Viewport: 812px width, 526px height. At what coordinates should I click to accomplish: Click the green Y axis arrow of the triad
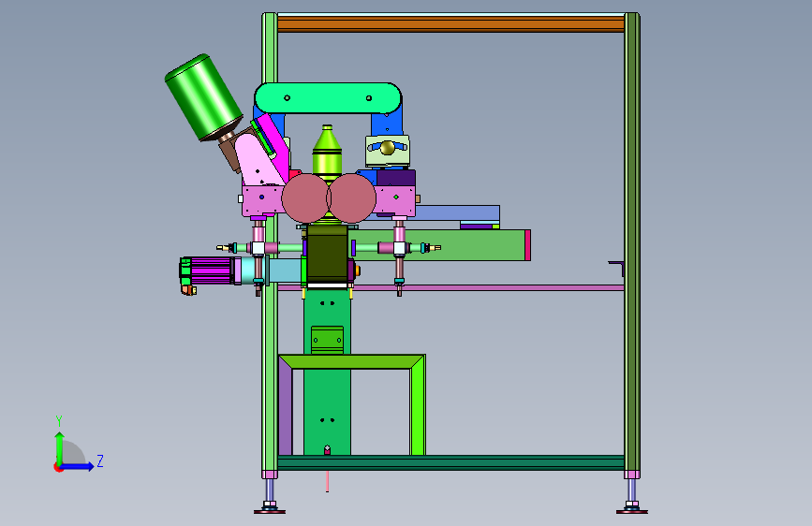60,447
